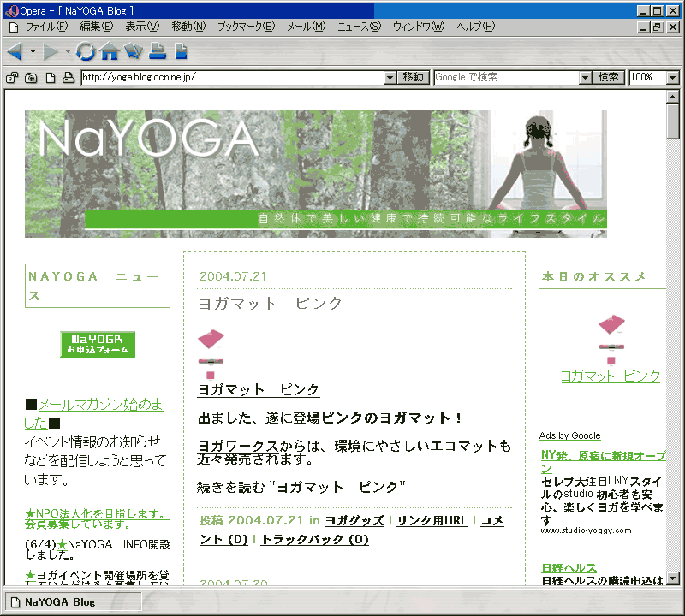Expand the address bar URL dropdown
This screenshot has width=685, height=616.
point(390,78)
